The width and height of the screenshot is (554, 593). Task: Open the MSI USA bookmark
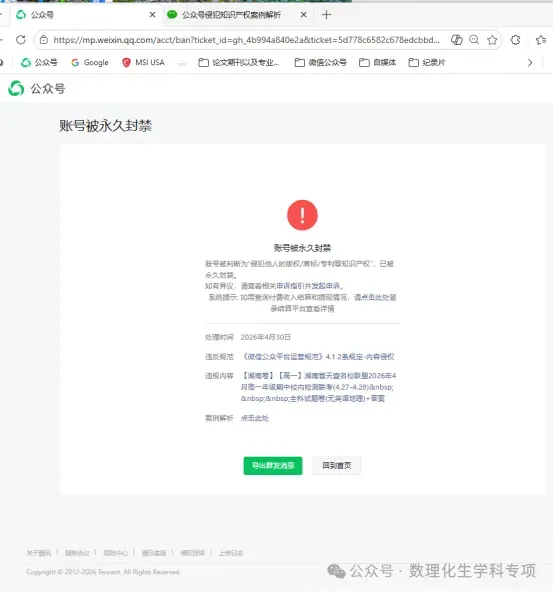click(144, 62)
